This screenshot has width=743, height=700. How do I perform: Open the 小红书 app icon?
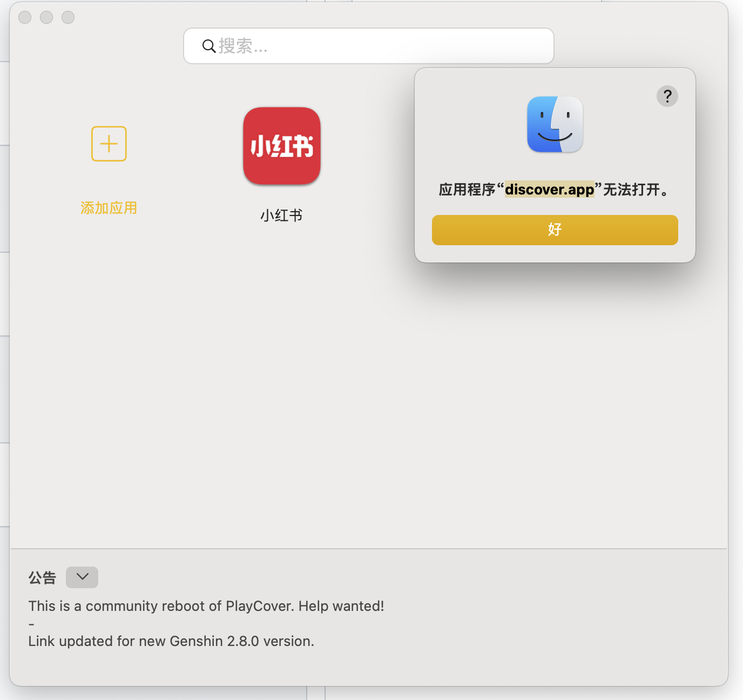282,146
